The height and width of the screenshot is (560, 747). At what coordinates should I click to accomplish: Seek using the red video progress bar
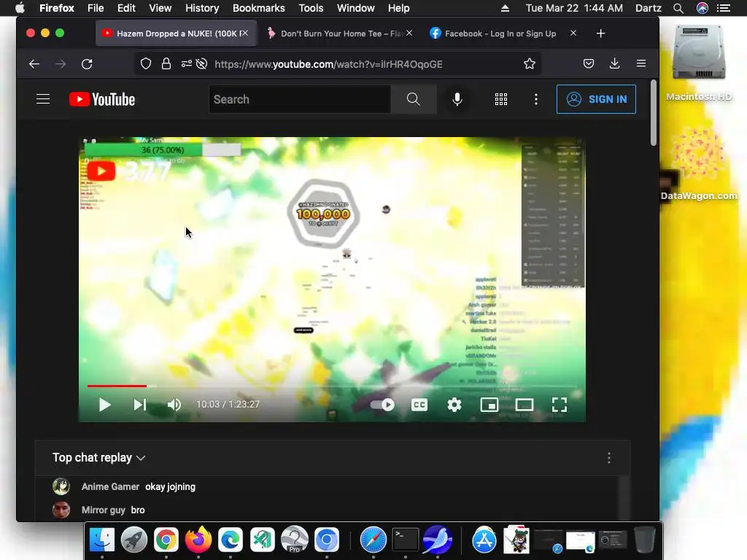332,386
